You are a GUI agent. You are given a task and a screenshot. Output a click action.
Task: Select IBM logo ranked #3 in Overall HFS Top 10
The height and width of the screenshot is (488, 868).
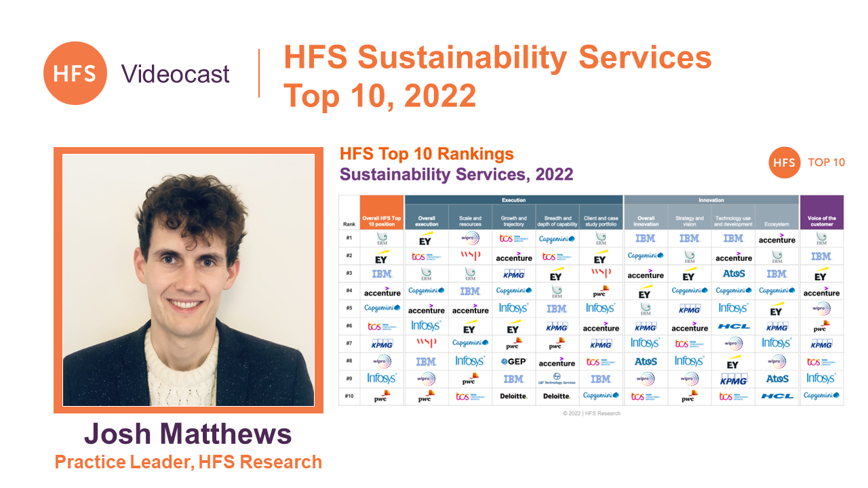click(x=382, y=274)
